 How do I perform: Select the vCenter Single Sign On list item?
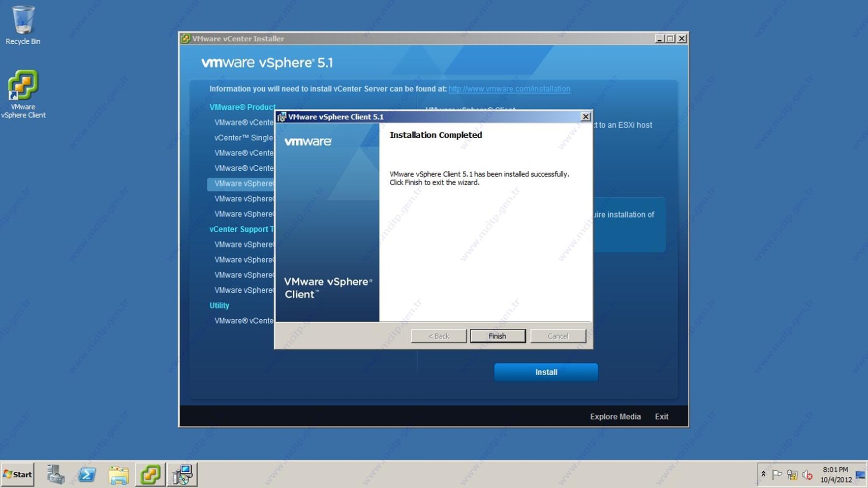(243, 138)
